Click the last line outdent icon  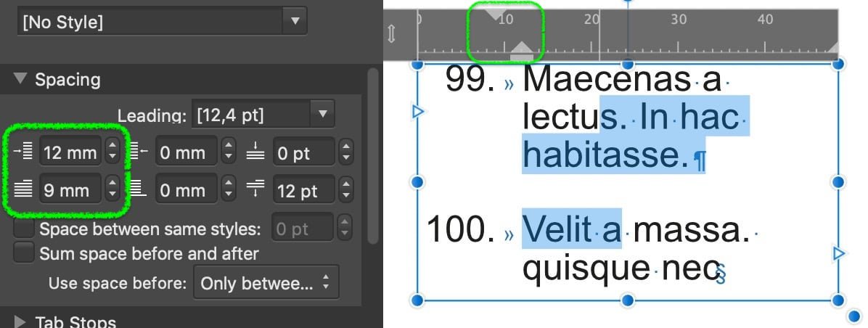click(x=139, y=190)
